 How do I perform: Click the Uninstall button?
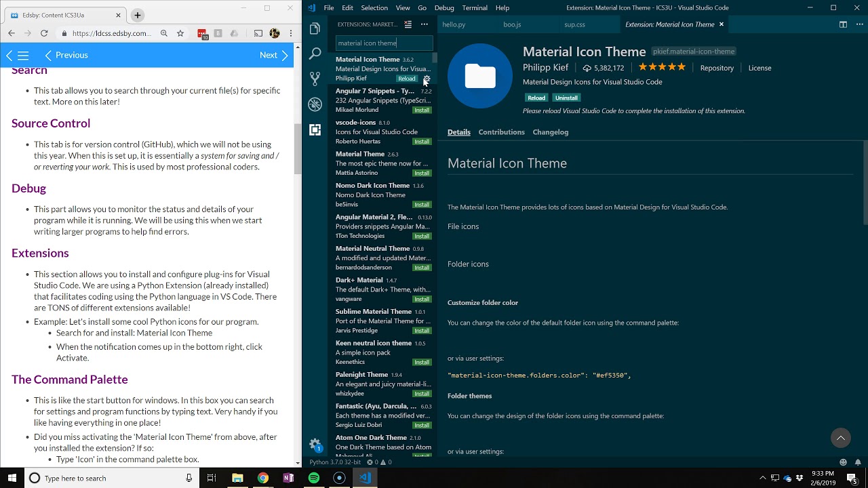point(566,98)
